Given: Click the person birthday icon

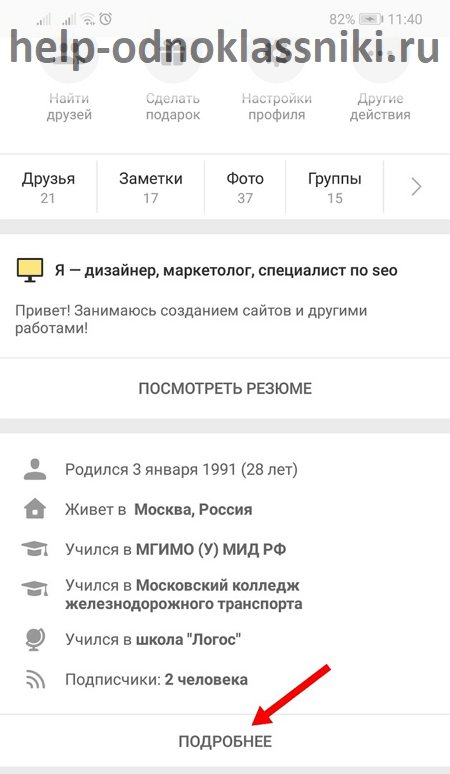Looking at the screenshot, I should [35, 469].
